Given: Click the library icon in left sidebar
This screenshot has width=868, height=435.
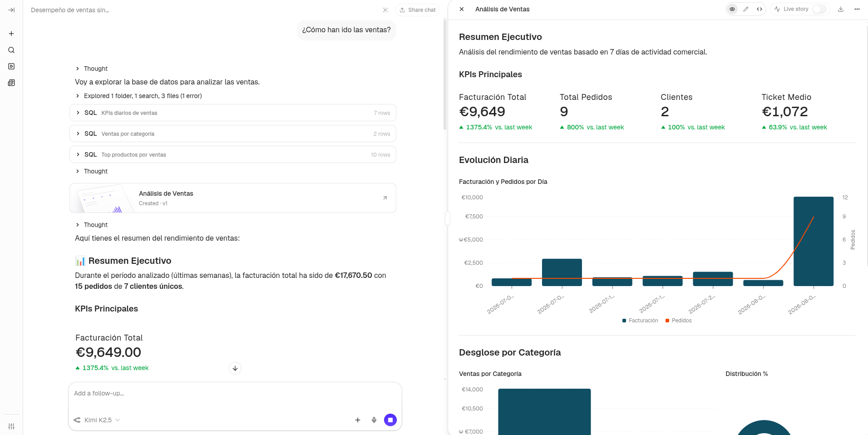Looking at the screenshot, I should point(11,83).
